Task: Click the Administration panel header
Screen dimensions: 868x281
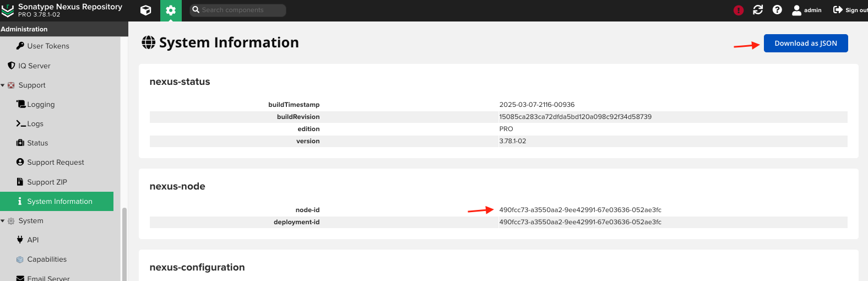Action: click(x=64, y=29)
